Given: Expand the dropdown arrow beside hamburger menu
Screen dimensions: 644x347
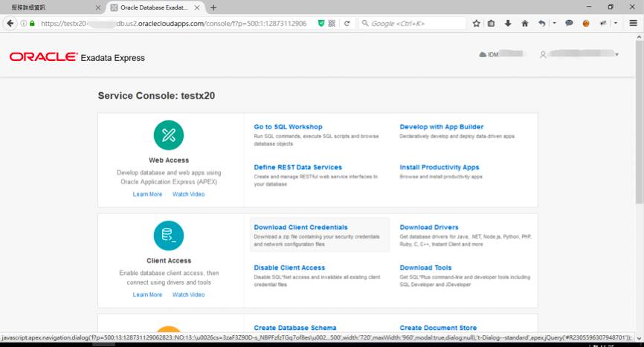Looking at the screenshot, I should pyautogui.click(x=615, y=23).
